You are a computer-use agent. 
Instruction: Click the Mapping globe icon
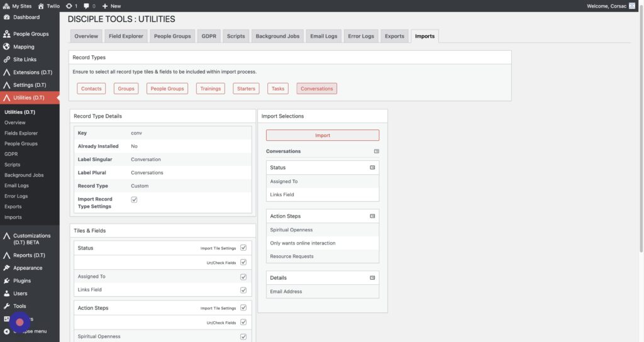pos(6,47)
